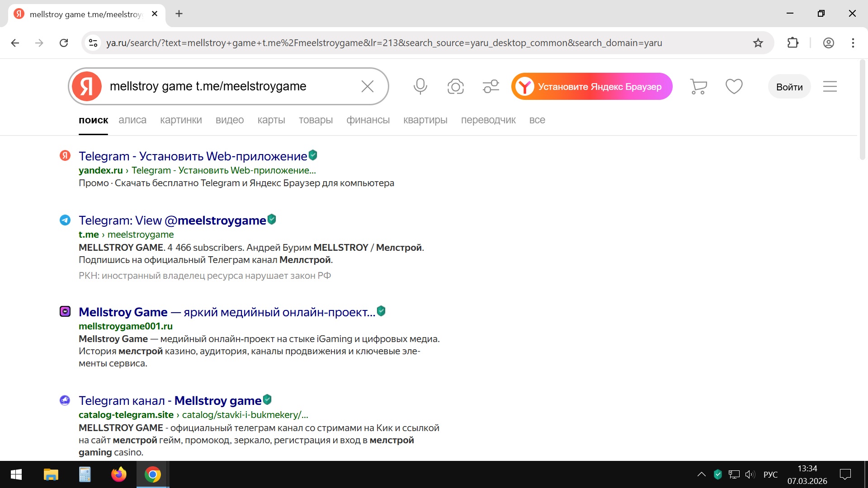Click the Yandex logo in search box
Screen dimensions: 868x488
[x=87, y=86]
